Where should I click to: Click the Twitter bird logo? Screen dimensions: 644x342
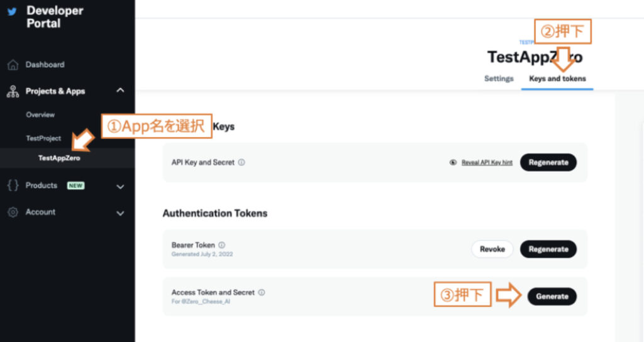(12, 11)
